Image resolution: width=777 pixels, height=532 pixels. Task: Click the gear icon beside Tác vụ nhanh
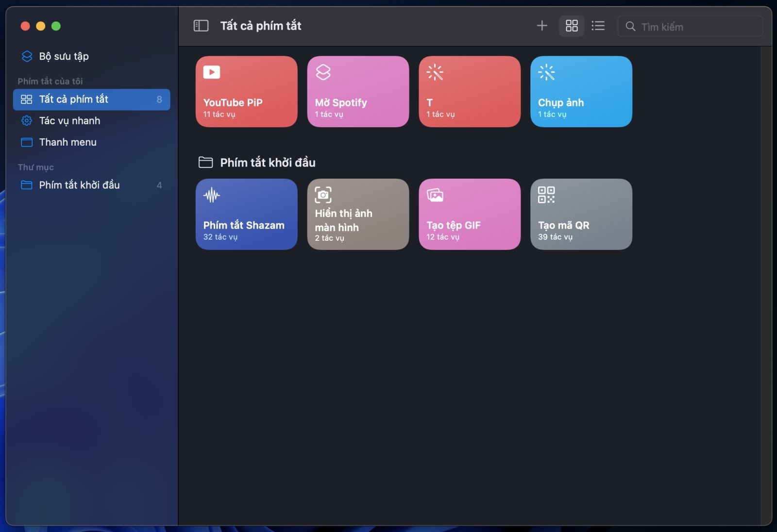click(x=27, y=121)
